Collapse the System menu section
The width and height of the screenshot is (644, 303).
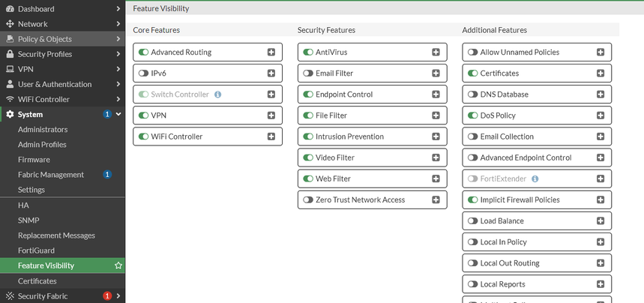tap(118, 114)
